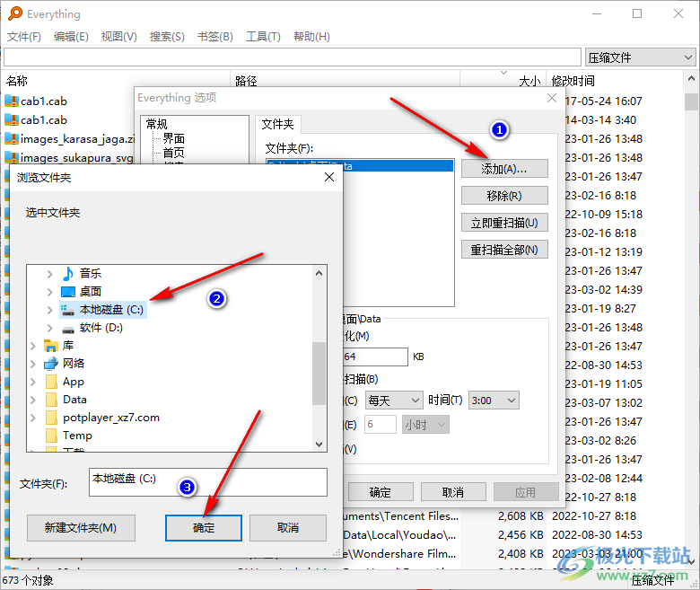Click the browse tree scroll-up arrow

point(319,273)
